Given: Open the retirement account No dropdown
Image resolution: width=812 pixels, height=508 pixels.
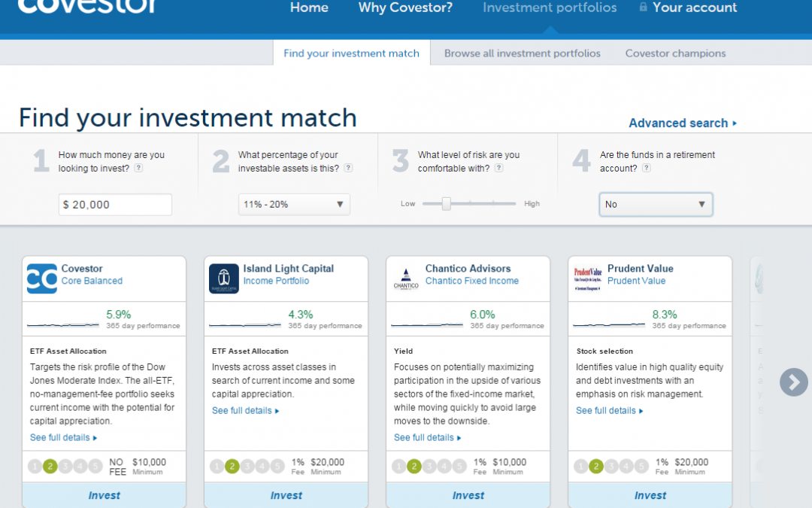Looking at the screenshot, I should click(x=656, y=204).
